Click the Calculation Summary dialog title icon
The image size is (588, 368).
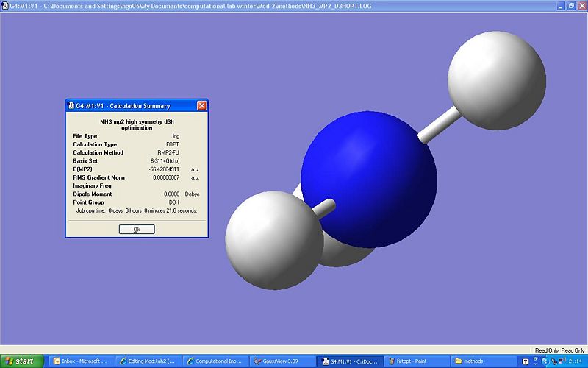pos(71,105)
